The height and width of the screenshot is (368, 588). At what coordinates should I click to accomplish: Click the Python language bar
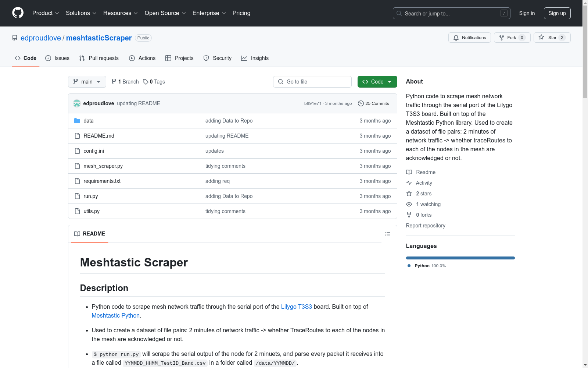(x=460, y=258)
